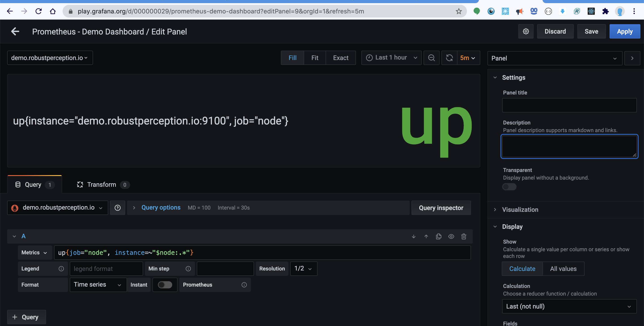Viewport: 644px width, 326px height.
Task: Click the refresh dashboard icon
Action: click(x=449, y=58)
